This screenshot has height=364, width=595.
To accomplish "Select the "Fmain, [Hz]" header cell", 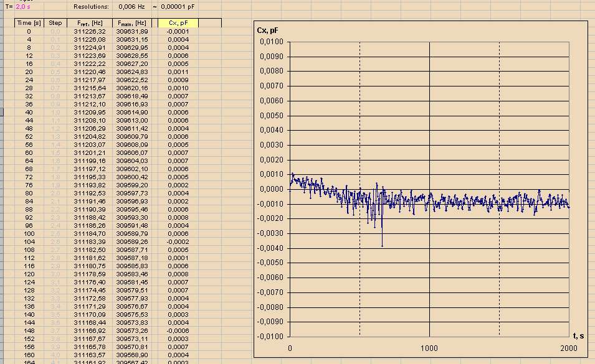I will tap(131, 23).
